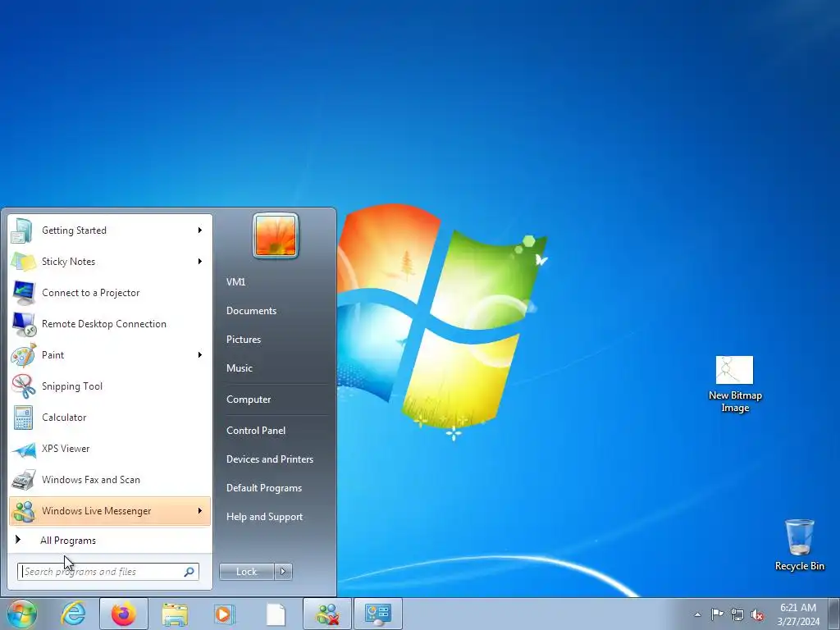This screenshot has height=630, width=840.
Task: Click the Remote Desktop Connection icon
Action: 23,323
